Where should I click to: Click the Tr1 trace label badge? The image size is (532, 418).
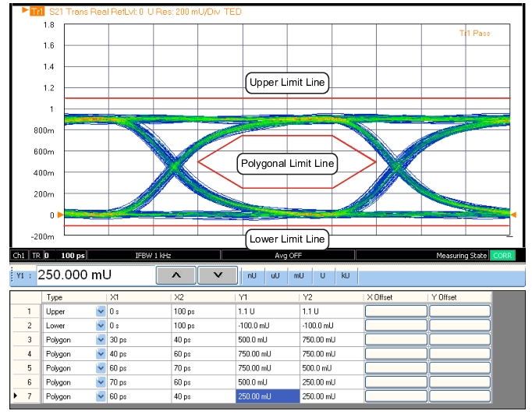pyautogui.click(x=37, y=12)
